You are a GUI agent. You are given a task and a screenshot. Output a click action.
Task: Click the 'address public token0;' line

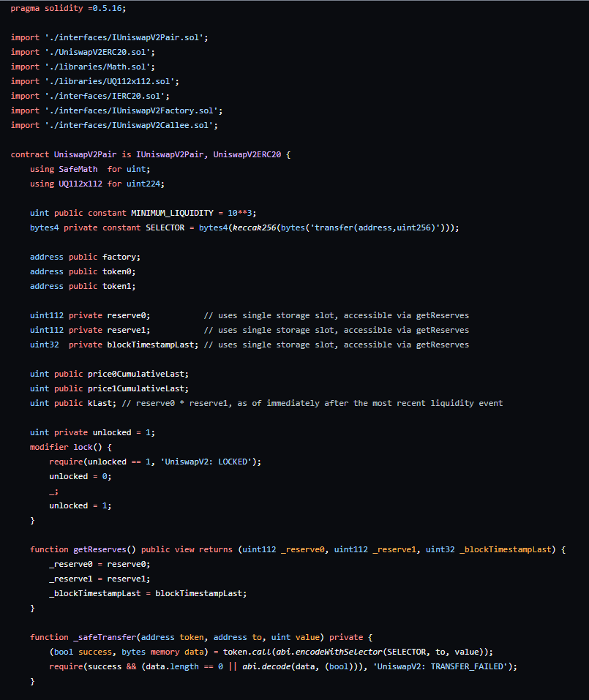click(83, 271)
